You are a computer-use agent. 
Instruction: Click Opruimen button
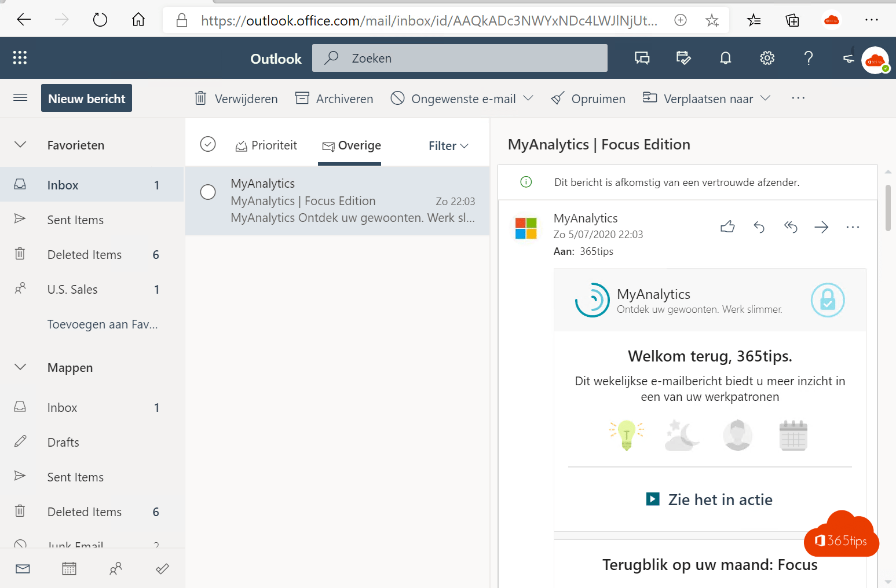pos(588,98)
